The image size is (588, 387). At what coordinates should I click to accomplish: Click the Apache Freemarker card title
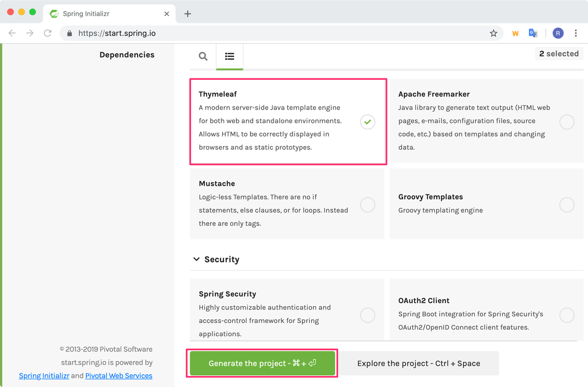pyautogui.click(x=434, y=94)
